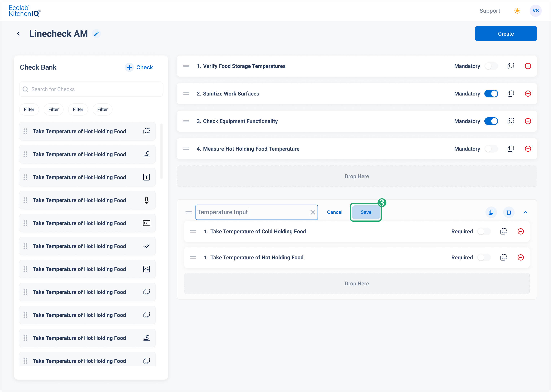Clear the Temperature Input name field
This screenshot has height=392, width=551.
coord(313,212)
